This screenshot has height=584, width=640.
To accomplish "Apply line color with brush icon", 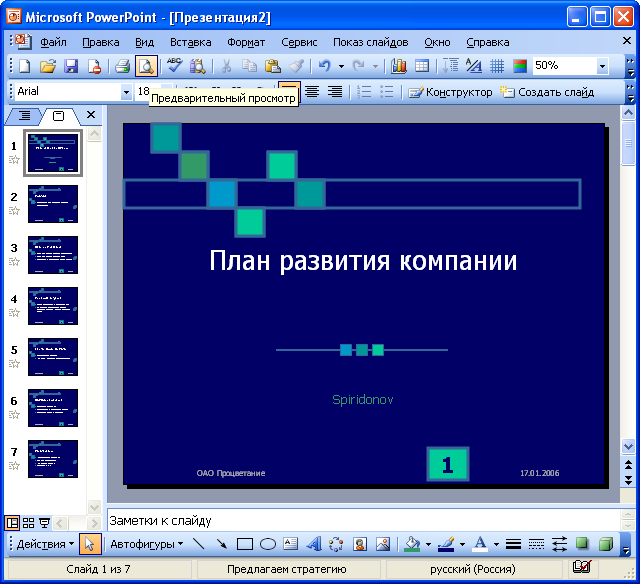I will point(446,544).
